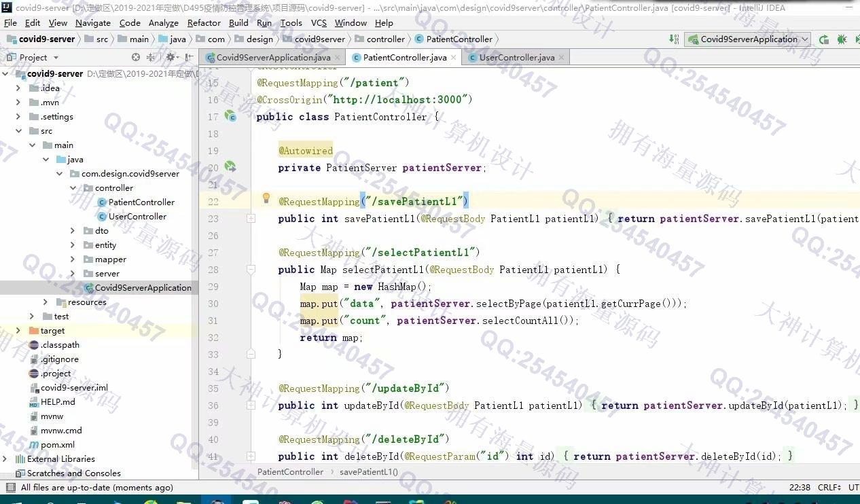Click autowired dependency gutter icon on line 20

click(230, 167)
